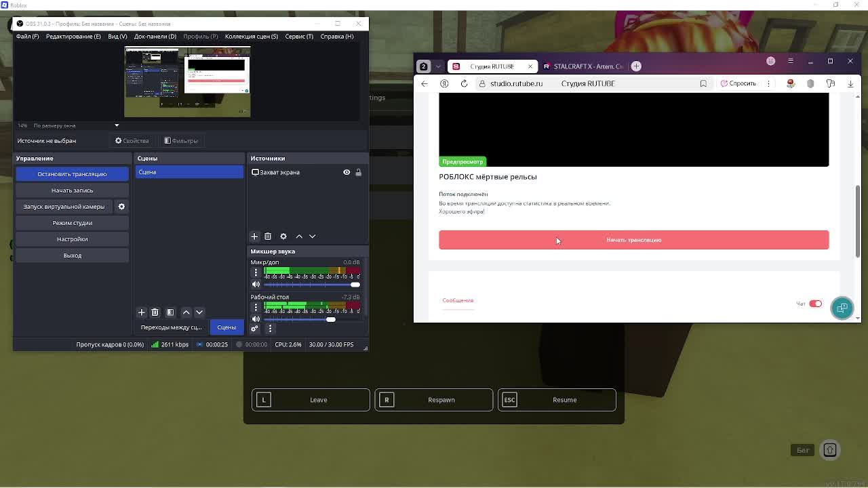The image size is (868, 488).
Task: Open browser extensions icon in toolbar
Action: pos(831,83)
